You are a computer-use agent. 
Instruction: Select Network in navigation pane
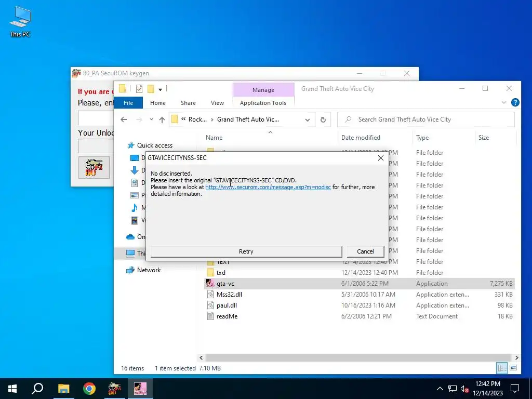coord(149,270)
